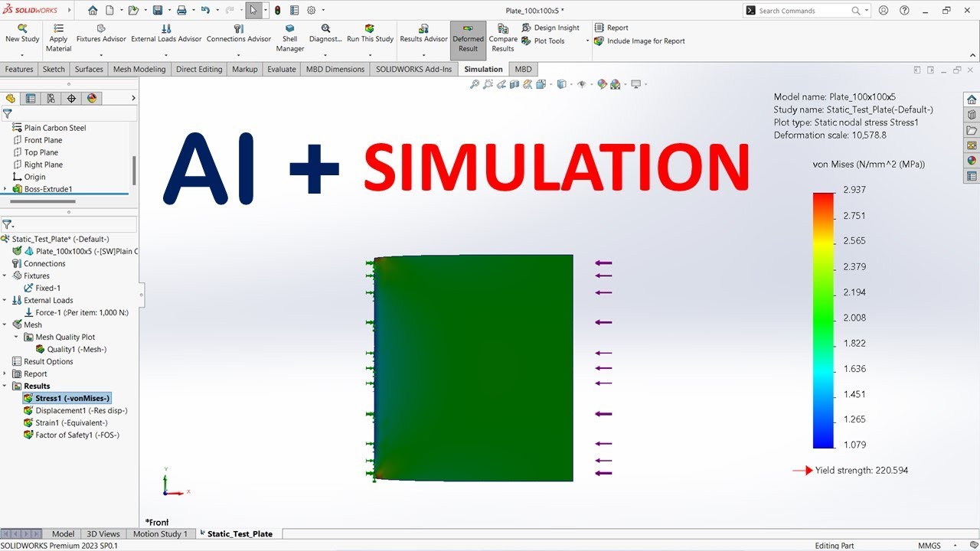Image resolution: width=980 pixels, height=551 pixels.
Task: Collapse the External Loads node
Action: [x=5, y=300]
